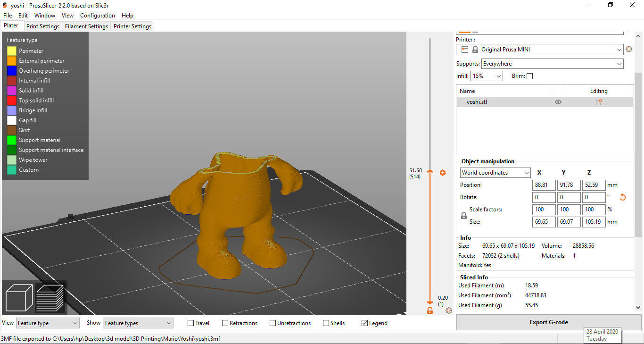Viewport: 644px width, 344px height.
Task: Click the add color change plus marker
Action: [443, 173]
